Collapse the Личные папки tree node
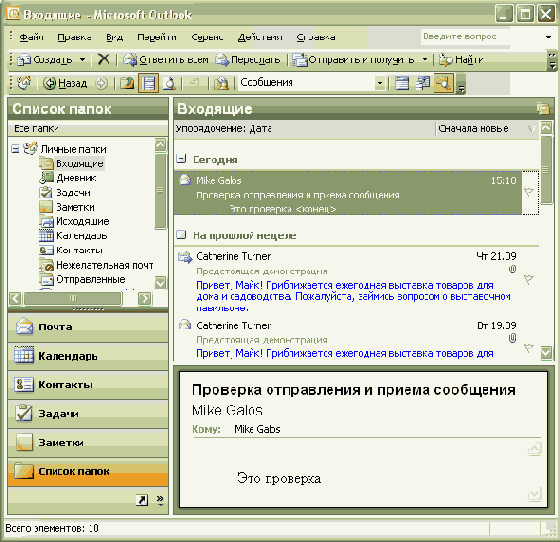560x542 pixels. (x=15, y=148)
